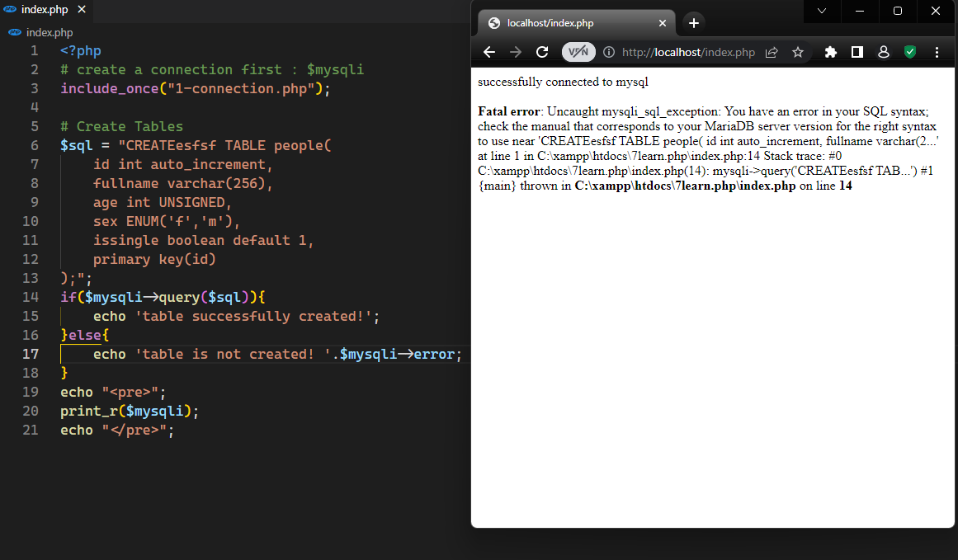Click line number 14 in the editor
Viewport: 958px width, 560px height.
point(31,298)
